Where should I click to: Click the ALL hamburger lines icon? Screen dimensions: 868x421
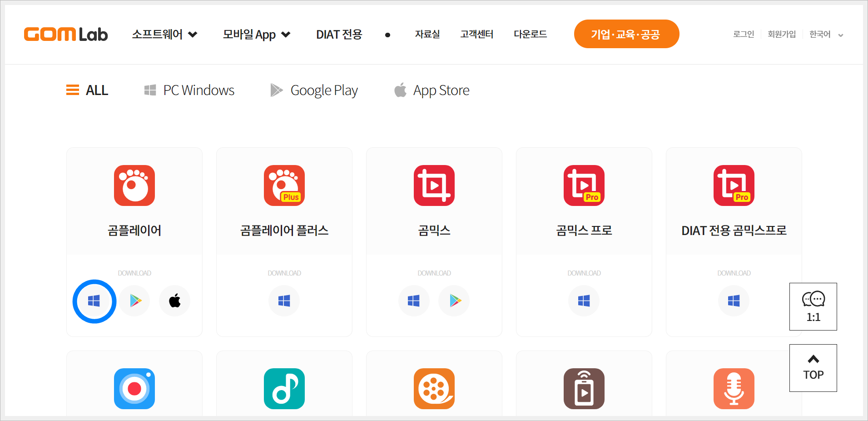click(73, 90)
